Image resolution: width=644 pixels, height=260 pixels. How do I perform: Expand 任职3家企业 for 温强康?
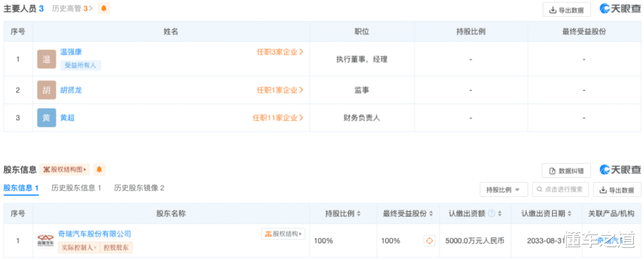(280, 52)
